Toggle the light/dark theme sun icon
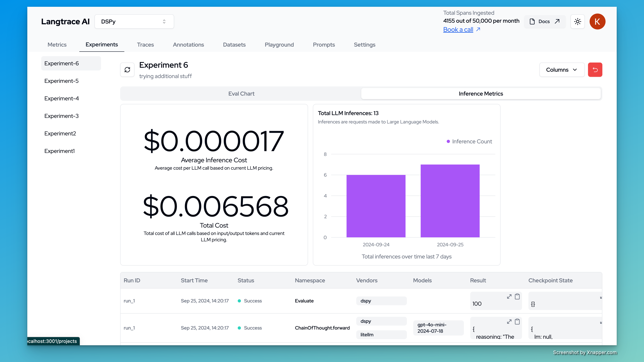Viewport: 644px width, 362px height. [577, 22]
